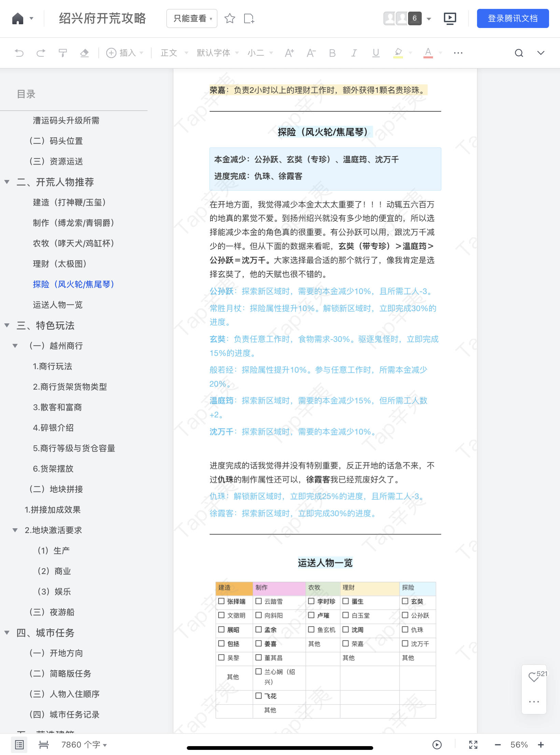Toggle underline formatting
Image resolution: width=560 pixels, height=755 pixels.
376,53
